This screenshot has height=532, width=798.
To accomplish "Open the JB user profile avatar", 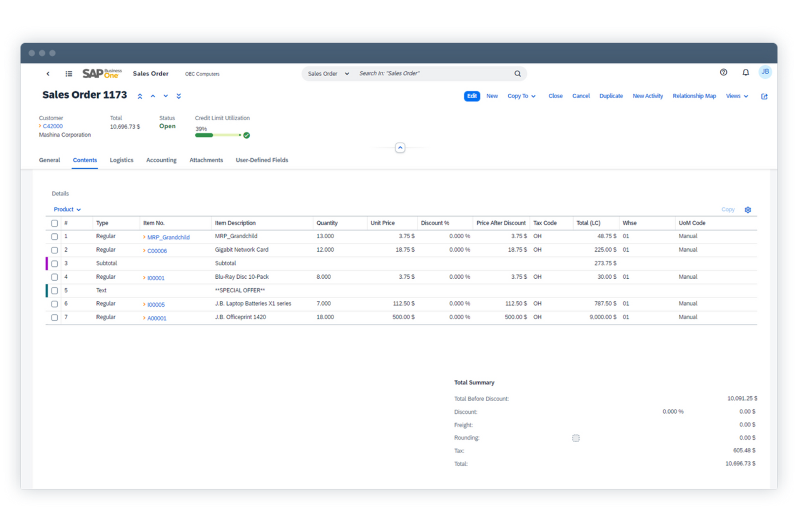I will coord(765,72).
